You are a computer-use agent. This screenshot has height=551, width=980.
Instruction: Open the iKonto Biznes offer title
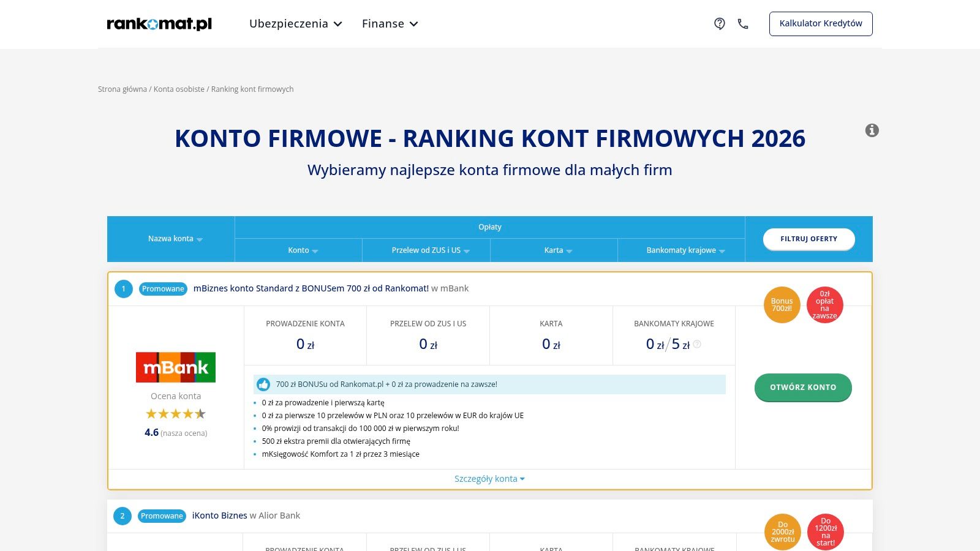(220, 515)
